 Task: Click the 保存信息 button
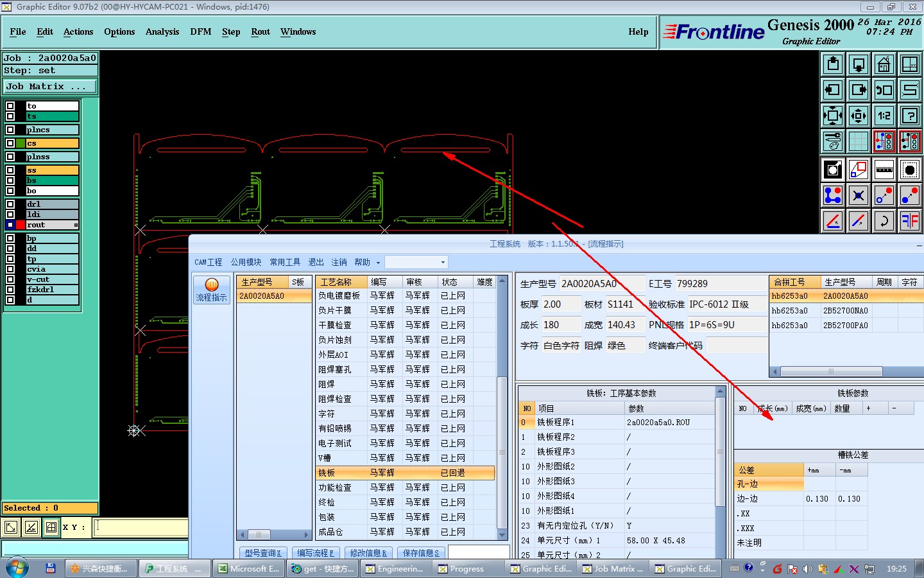click(421, 553)
